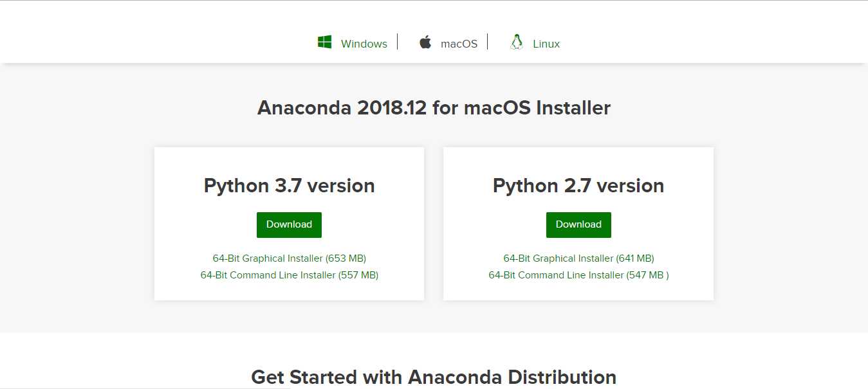The height and width of the screenshot is (389, 868).
Task: Open 64-Bit Graphical Installer (653 MB) link
Action: pyautogui.click(x=290, y=258)
